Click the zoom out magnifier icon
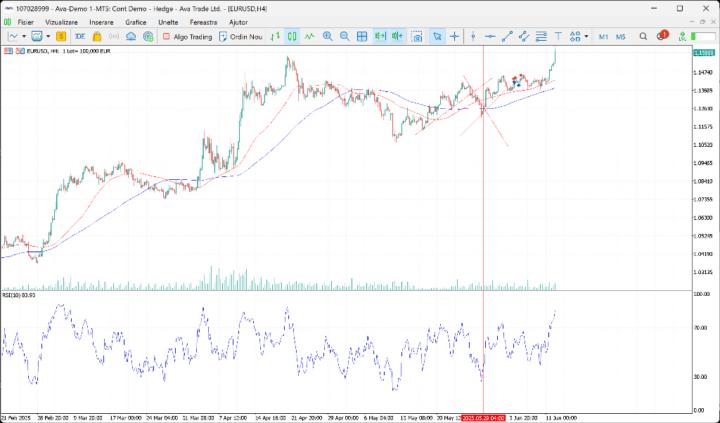 [x=344, y=37]
